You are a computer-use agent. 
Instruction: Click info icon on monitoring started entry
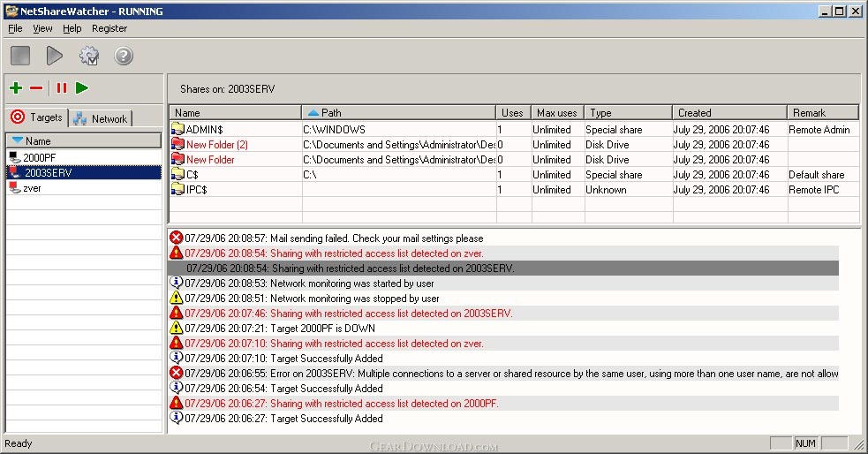[176, 283]
